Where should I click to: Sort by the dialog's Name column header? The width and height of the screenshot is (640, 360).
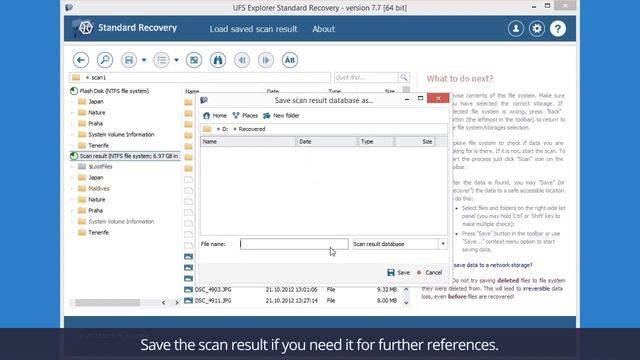[248, 142]
